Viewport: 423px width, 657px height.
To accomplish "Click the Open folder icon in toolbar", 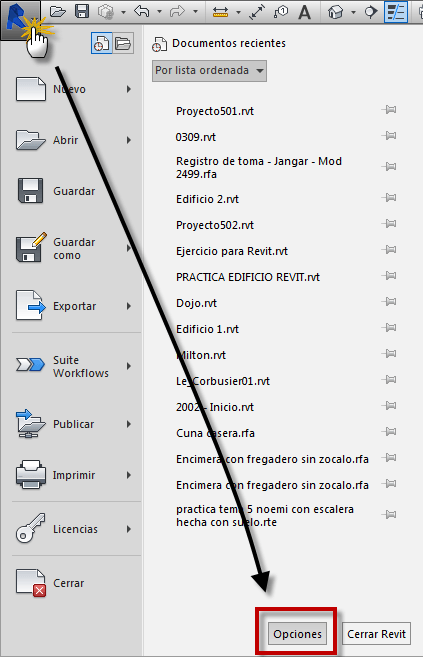I will point(57,11).
